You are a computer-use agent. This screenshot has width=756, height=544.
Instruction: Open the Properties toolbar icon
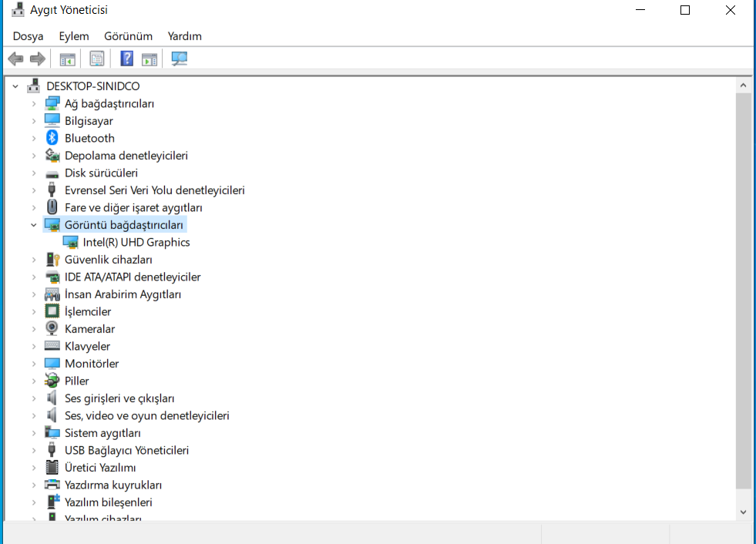[x=97, y=59]
